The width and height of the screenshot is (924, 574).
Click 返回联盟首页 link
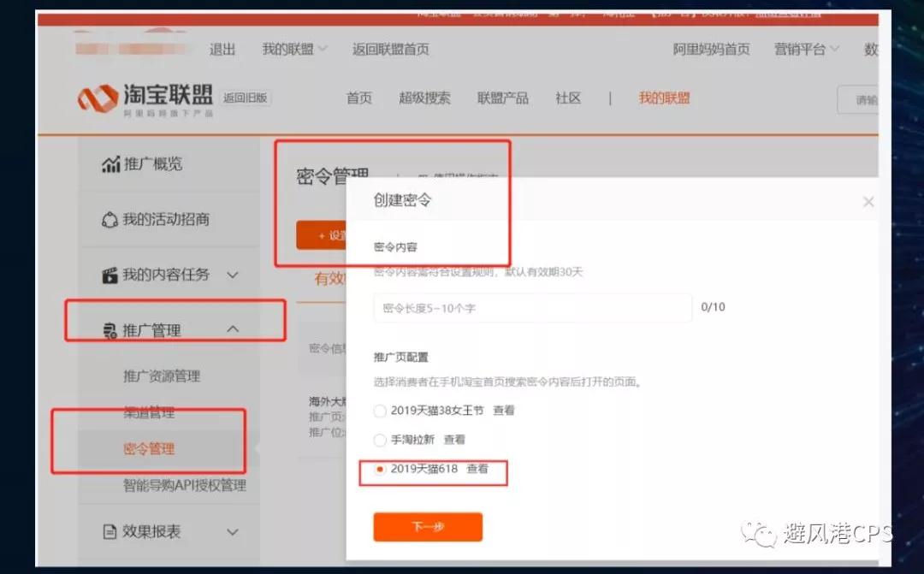(x=391, y=50)
